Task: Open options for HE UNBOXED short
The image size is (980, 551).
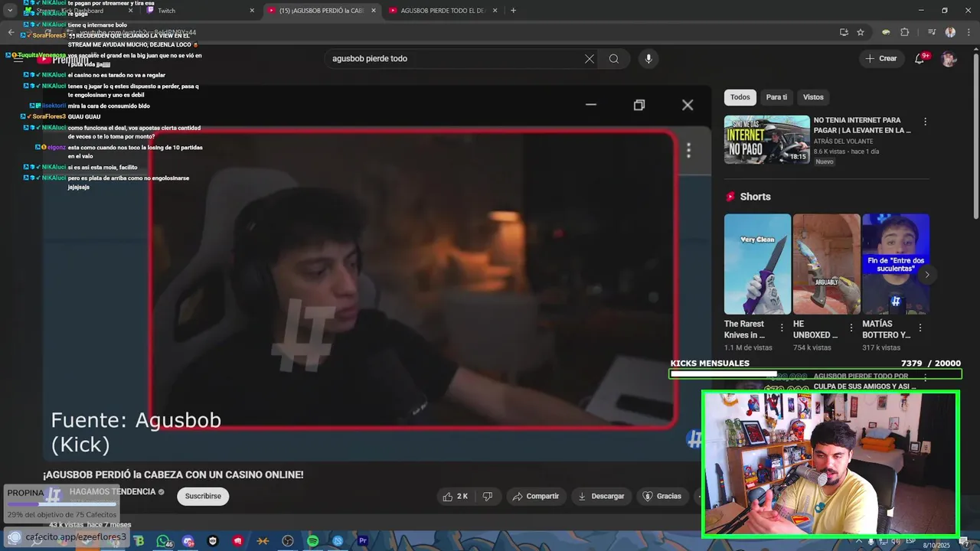Action: point(851,328)
